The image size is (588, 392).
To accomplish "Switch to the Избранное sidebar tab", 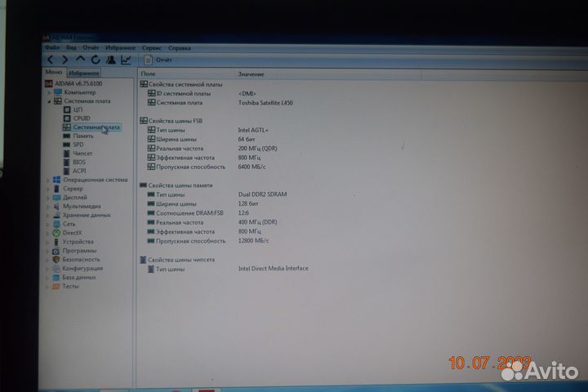I will click(84, 73).
